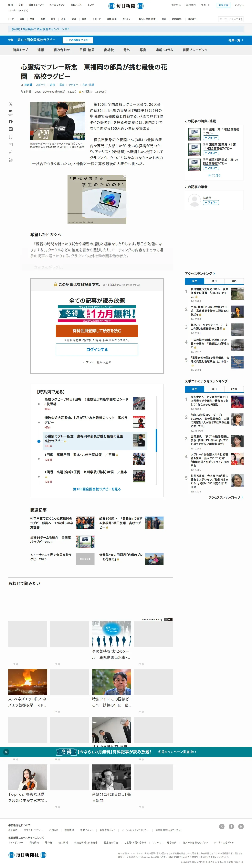Open 紙面ビューアー in top utility bar
The height and width of the screenshot is (868, 252).
tap(36, 5)
